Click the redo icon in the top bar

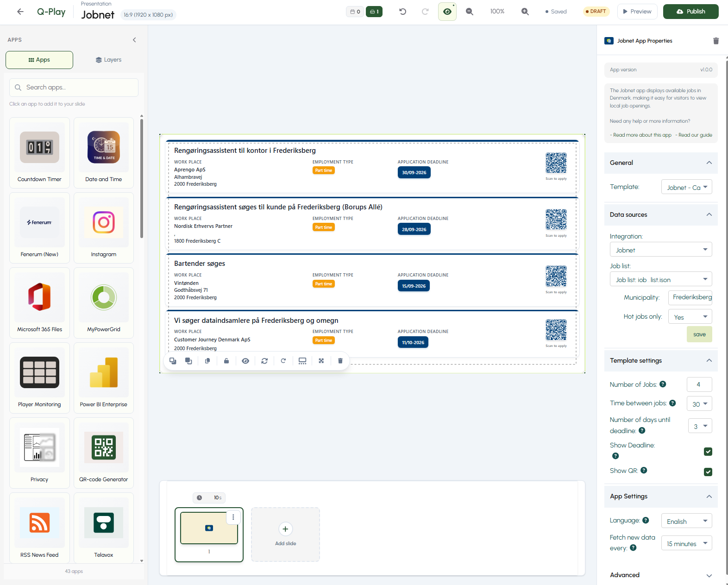(x=425, y=12)
